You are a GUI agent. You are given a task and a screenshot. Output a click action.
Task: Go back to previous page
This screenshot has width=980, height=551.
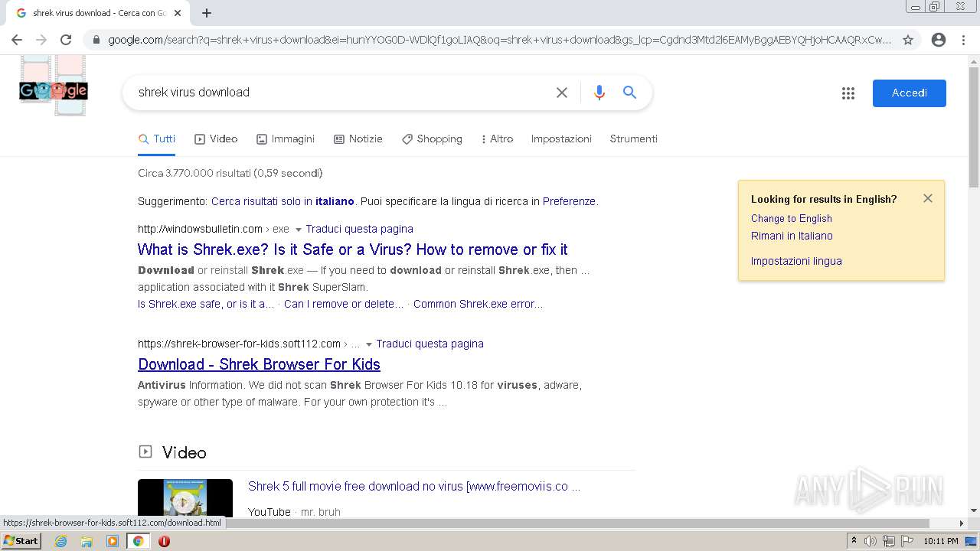point(17,40)
